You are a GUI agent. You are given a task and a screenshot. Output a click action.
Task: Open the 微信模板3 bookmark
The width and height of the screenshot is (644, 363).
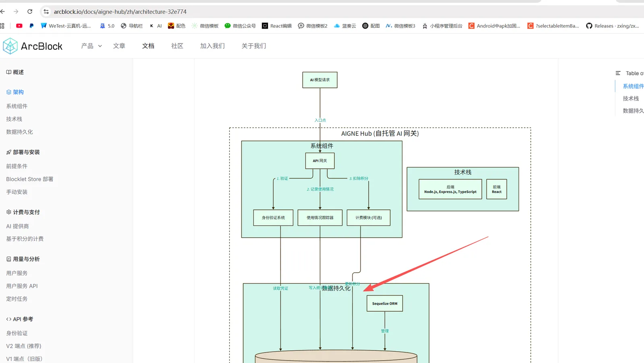coord(400,26)
